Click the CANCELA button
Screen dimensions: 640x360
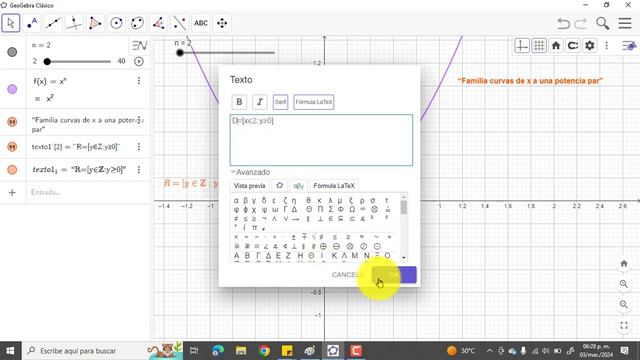[348, 275]
